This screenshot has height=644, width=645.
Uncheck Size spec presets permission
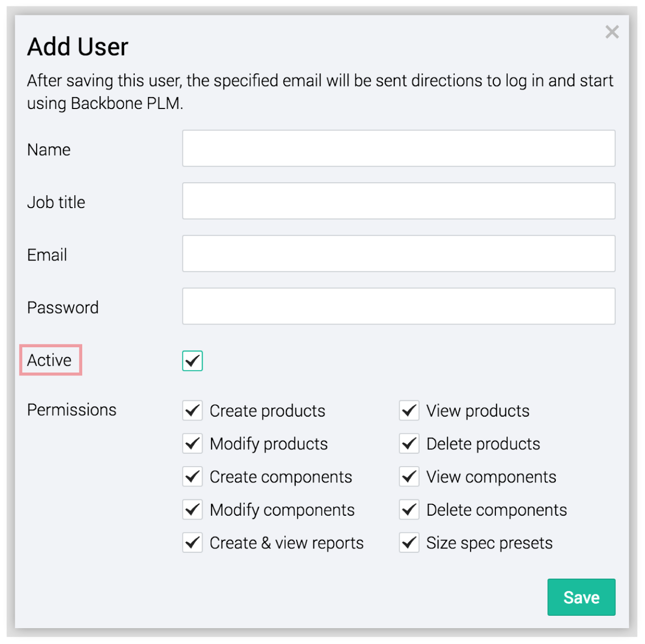pos(409,543)
